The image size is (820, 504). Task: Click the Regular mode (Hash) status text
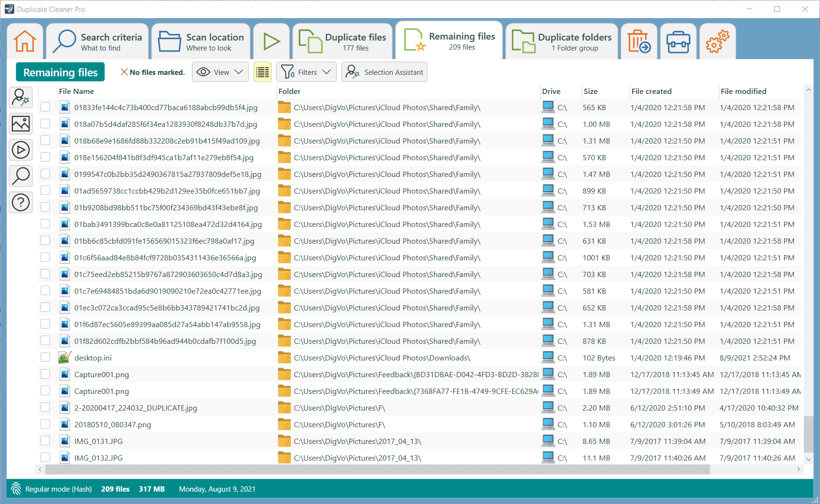pos(59,489)
